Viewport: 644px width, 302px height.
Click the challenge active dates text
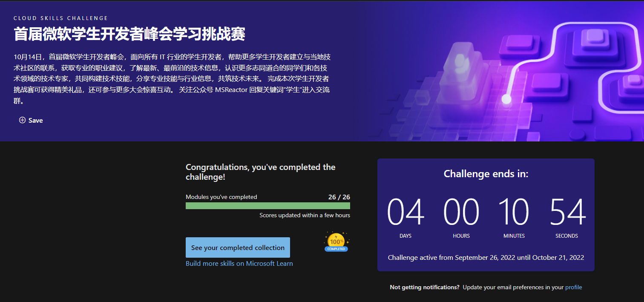pos(486,257)
